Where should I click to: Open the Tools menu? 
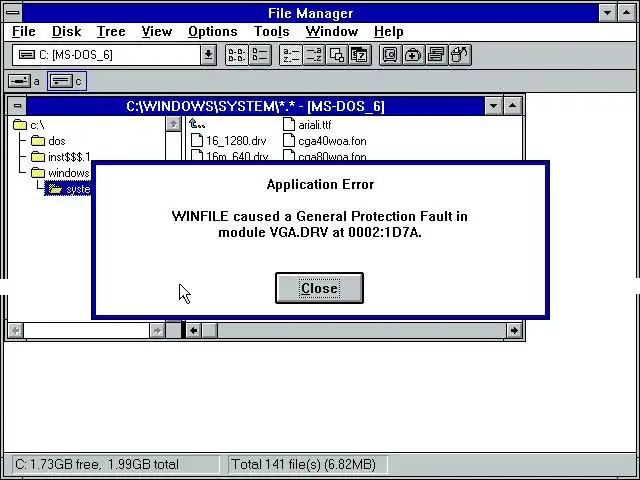point(271,31)
